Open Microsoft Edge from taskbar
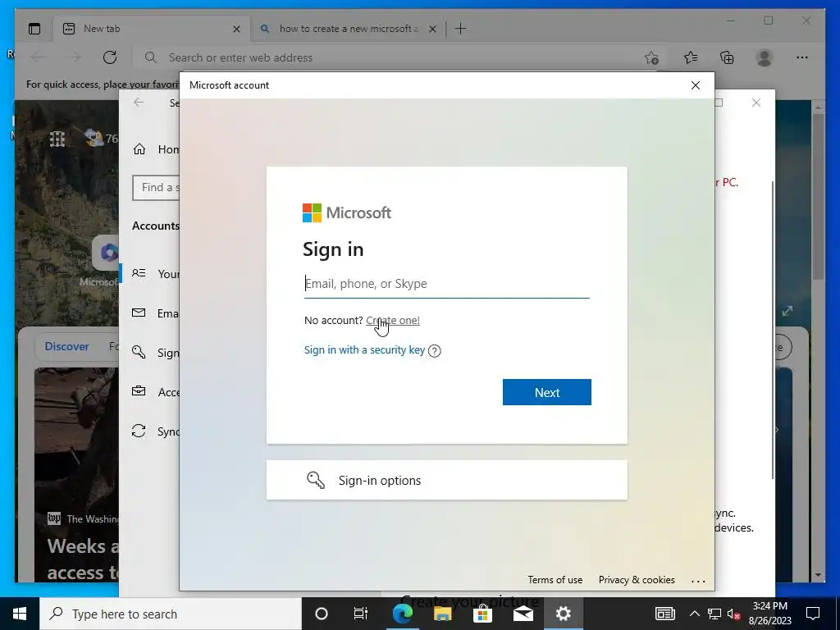Image resolution: width=840 pixels, height=630 pixels. tap(402, 614)
